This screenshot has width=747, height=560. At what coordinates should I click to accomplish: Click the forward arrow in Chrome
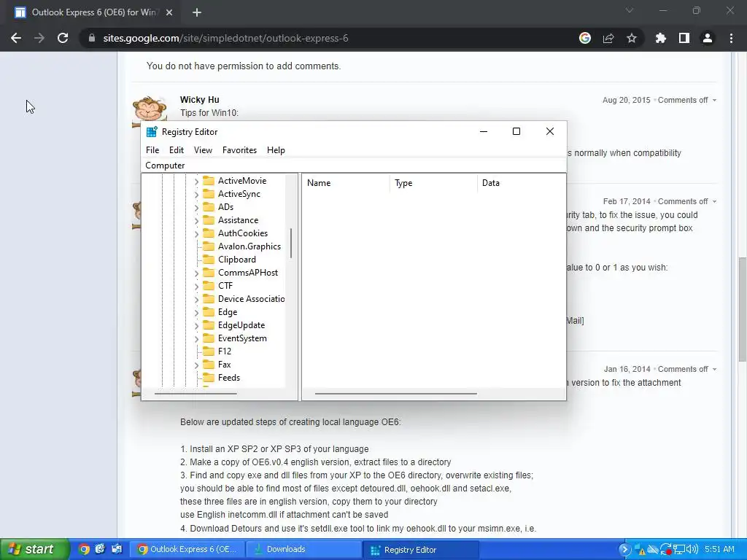click(39, 38)
